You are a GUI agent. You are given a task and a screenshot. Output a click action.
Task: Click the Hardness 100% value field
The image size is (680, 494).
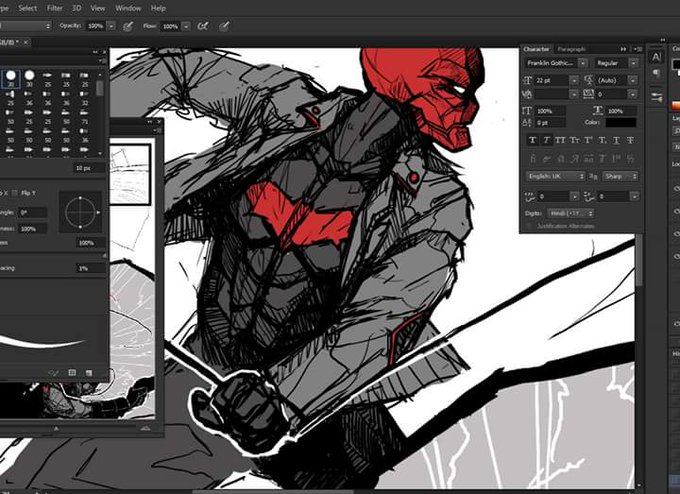(90, 243)
